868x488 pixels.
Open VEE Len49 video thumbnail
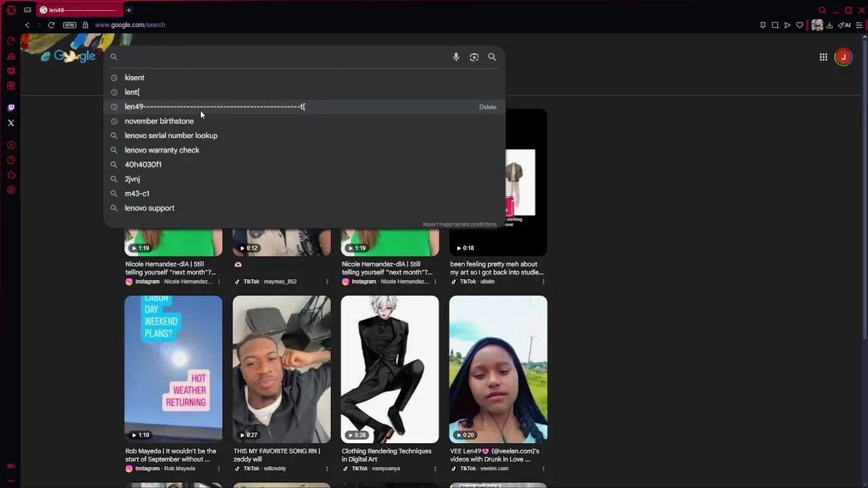point(498,369)
